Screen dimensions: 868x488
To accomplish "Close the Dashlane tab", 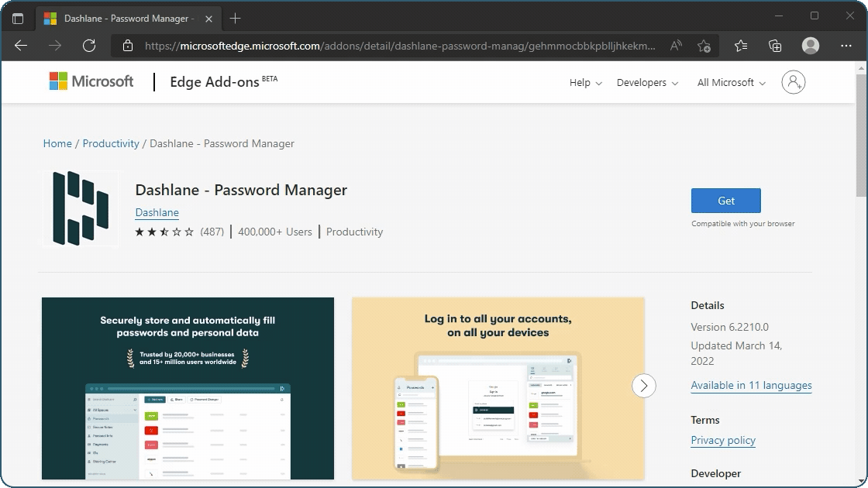I will tap(208, 19).
